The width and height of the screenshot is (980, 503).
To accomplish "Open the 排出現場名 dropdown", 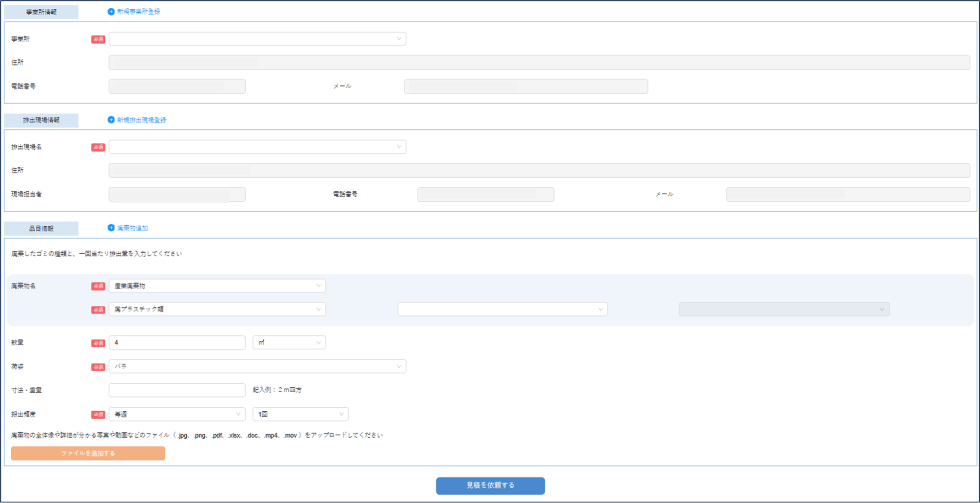I will 257,147.
